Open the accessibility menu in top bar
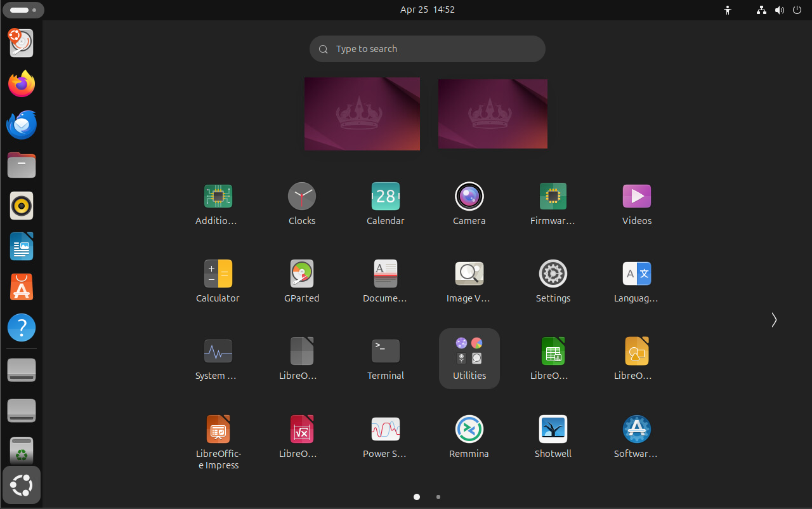 point(728,10)
